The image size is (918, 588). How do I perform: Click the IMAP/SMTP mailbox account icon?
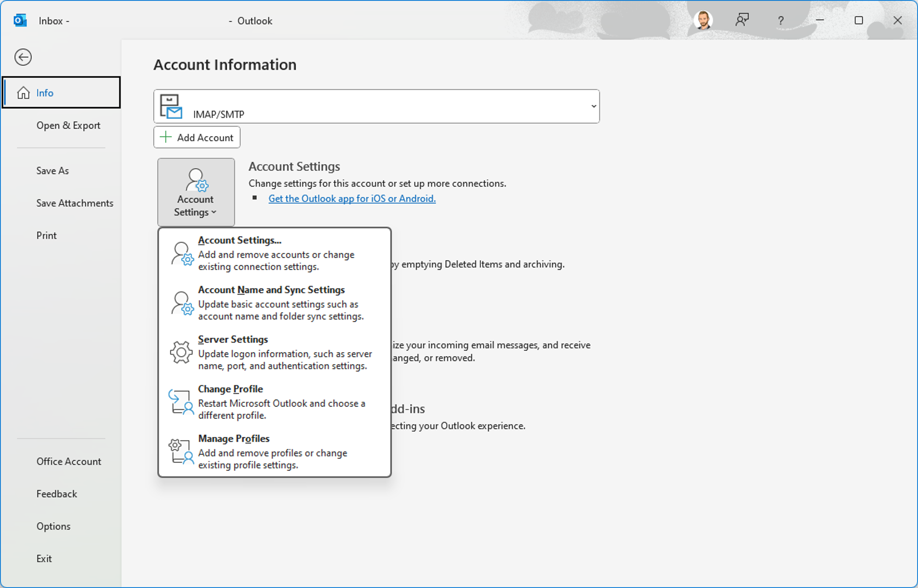click(x=171, y=106)
